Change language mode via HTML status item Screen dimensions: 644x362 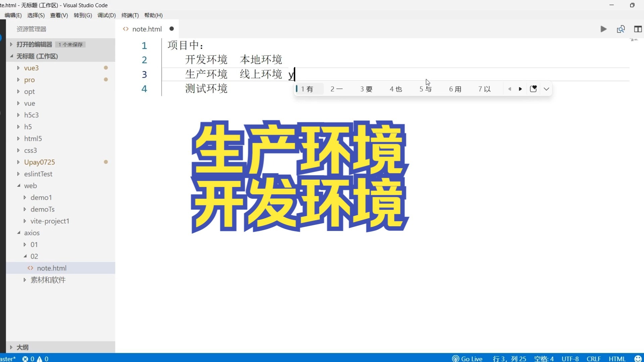pos(617,359)
